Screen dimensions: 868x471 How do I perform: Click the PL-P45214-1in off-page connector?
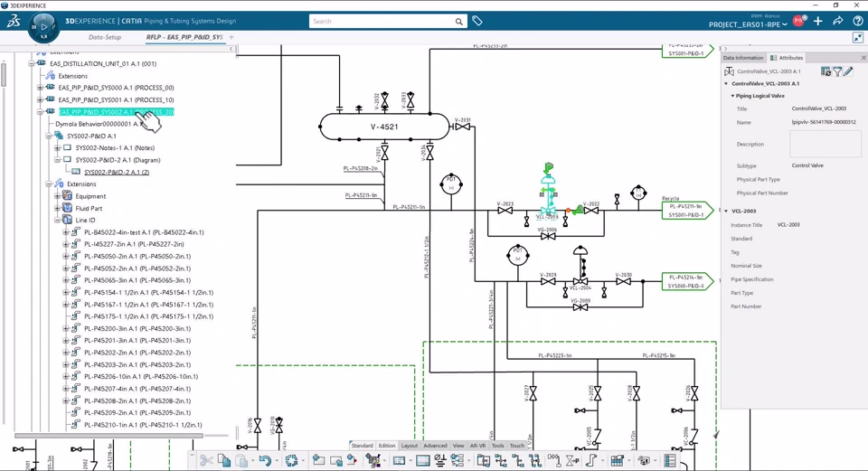click(688, 281)
